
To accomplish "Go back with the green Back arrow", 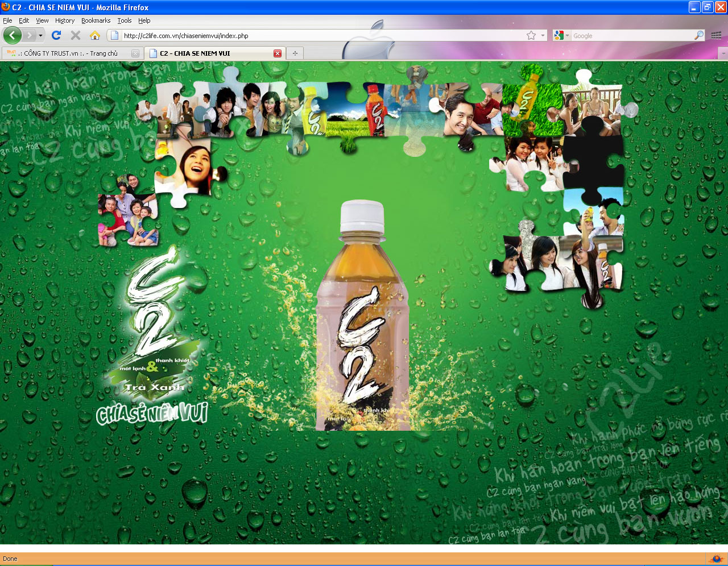I will pyautogui.click(x=12, y=35).
